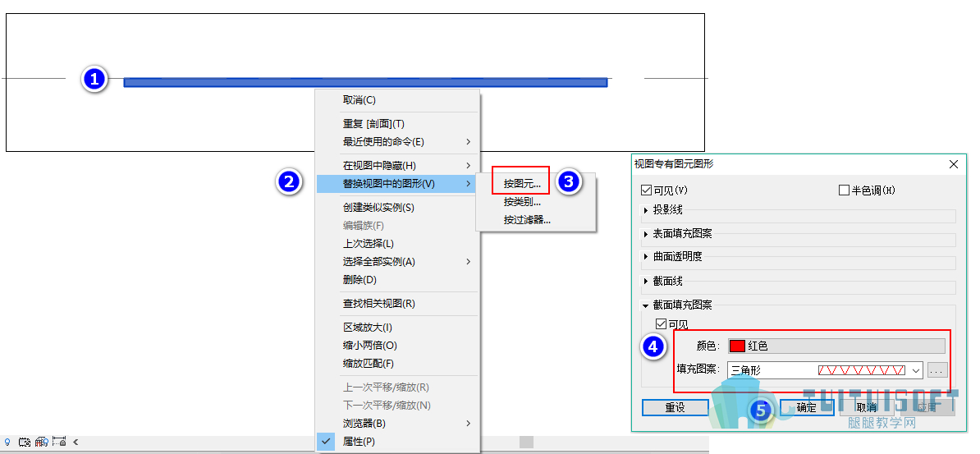Open 最近使用的命令(E) submenu
980x454 pixels.
pos(397,142)
